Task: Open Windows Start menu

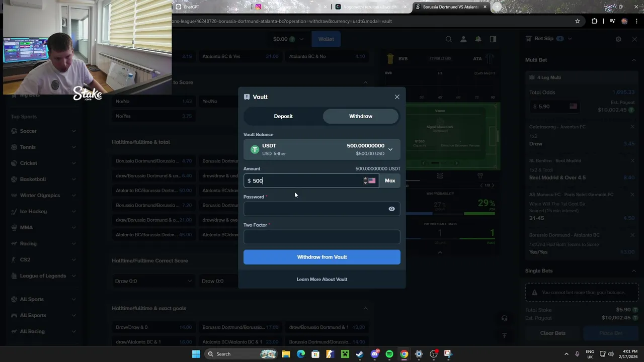Action: click(x=196, y=354)
